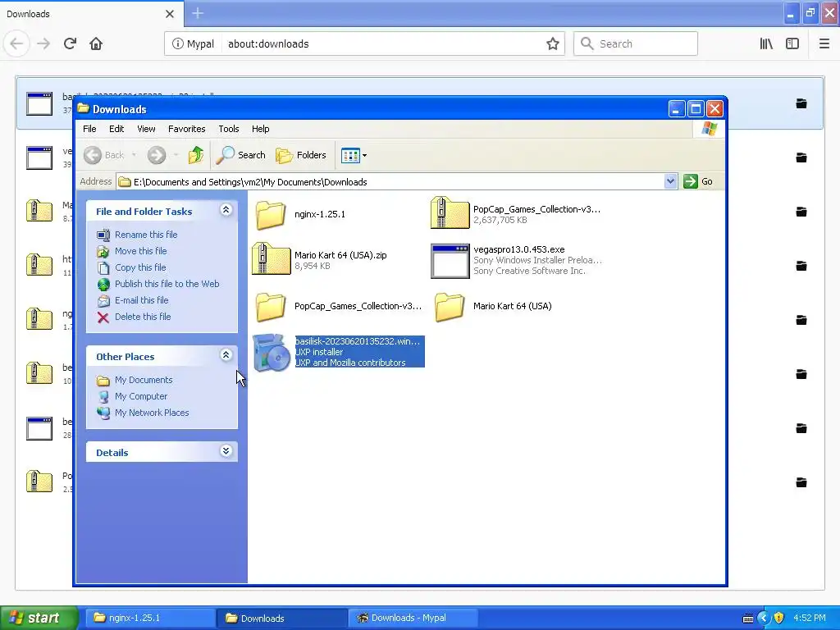
Task: Click Mypal site identity info button
Action: click(193, 43)
